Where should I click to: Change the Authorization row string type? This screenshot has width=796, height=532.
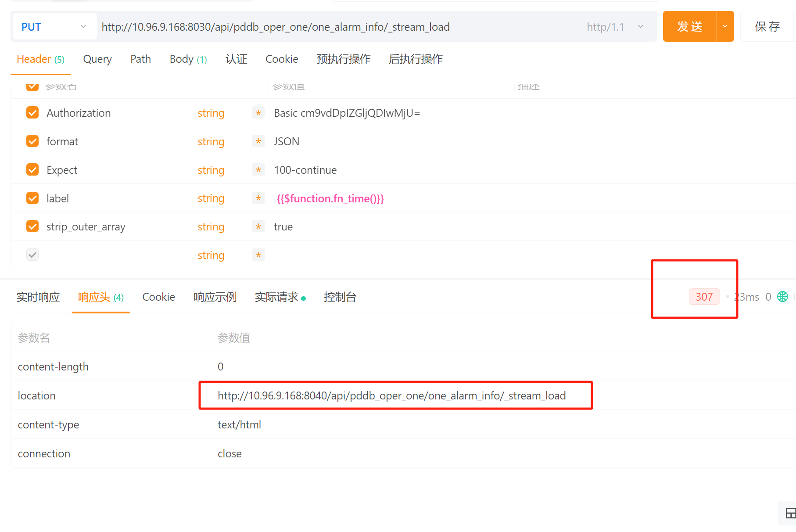tap(211, 113)
